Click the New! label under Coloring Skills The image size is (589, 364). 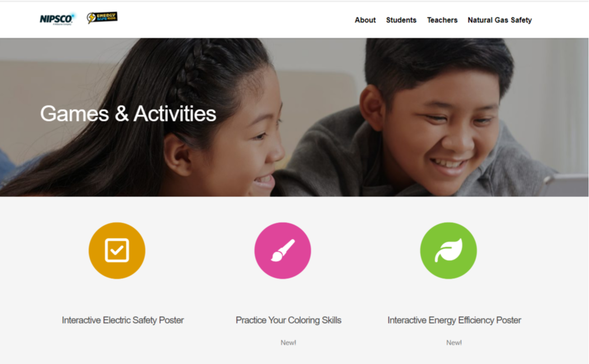288,343
